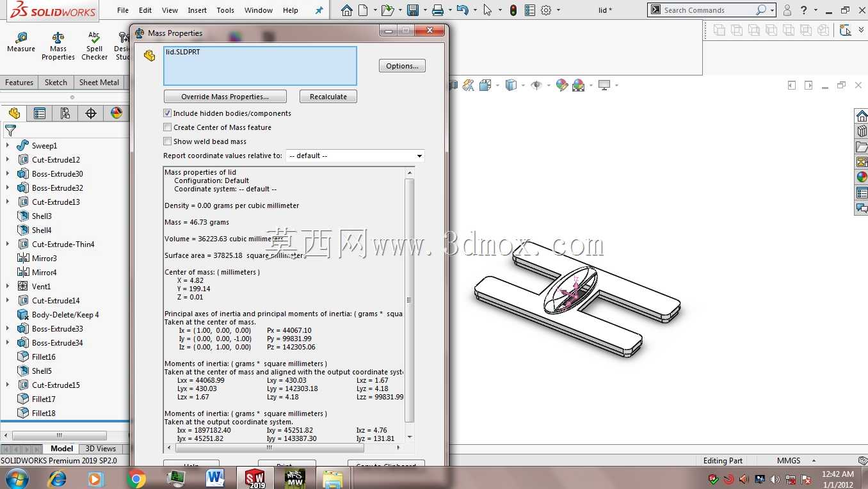The width and height of the screenshot is (868, 489).
Task: Open the coordinate system default dropdown
Action: (355, 156)
